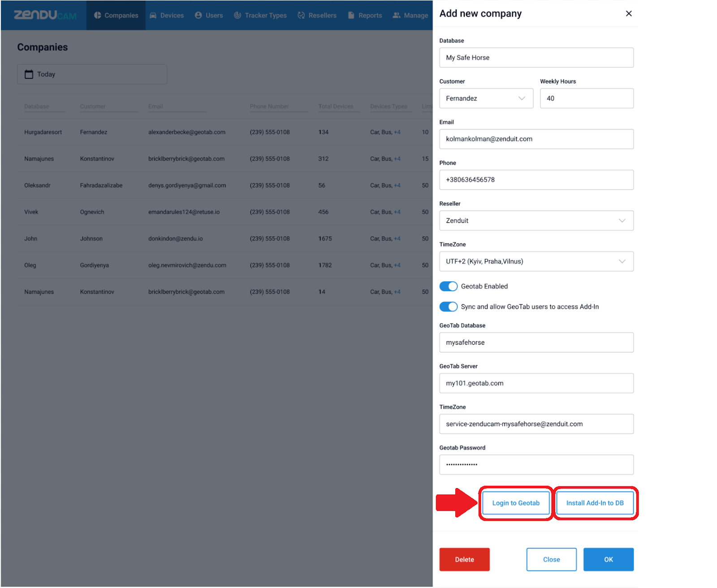The width and height of the screenshot is (717, 588).
Task: Click the Install Add-In to DB button
Action: coord(595,503)
